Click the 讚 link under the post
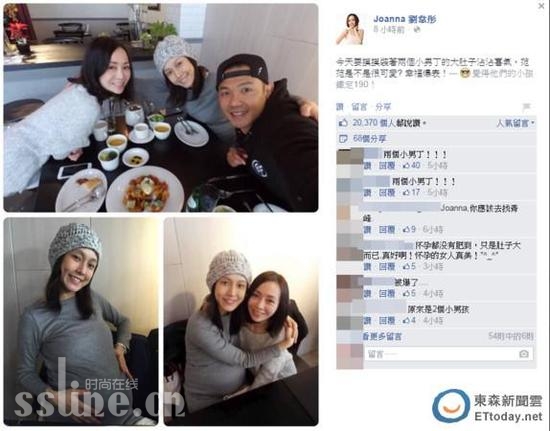This screenshot has height=431, width=550. click(340, 107)
